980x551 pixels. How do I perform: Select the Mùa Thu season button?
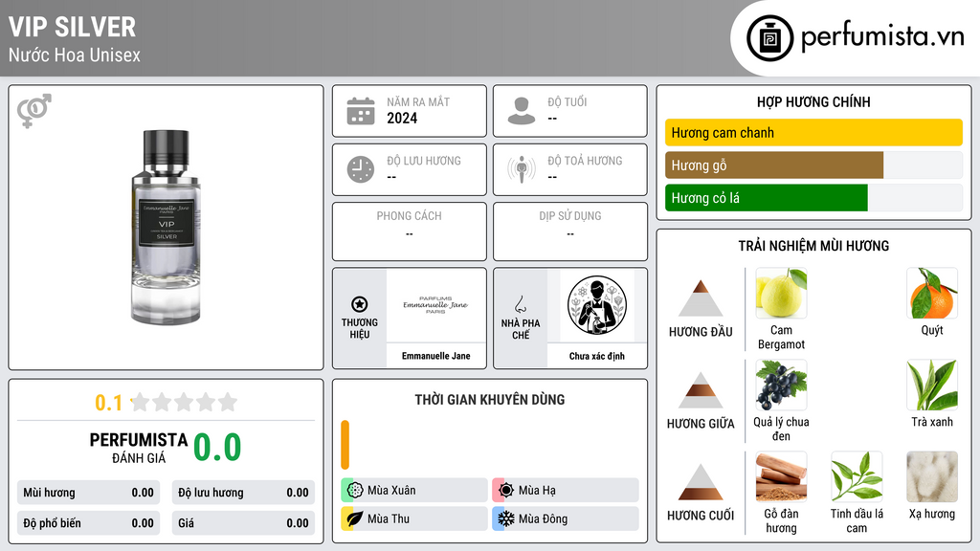[414, 518]
